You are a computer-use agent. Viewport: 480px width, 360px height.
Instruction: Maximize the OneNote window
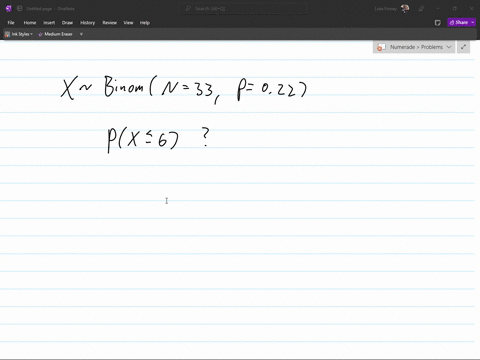[x=455, y=9]
